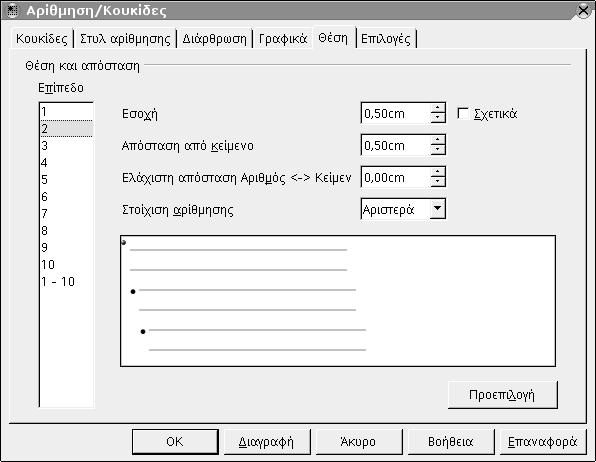This screenshot has height=462, width=596.
Task: Select level 2 in the Επίπεδο list
Action: [66, 129]
